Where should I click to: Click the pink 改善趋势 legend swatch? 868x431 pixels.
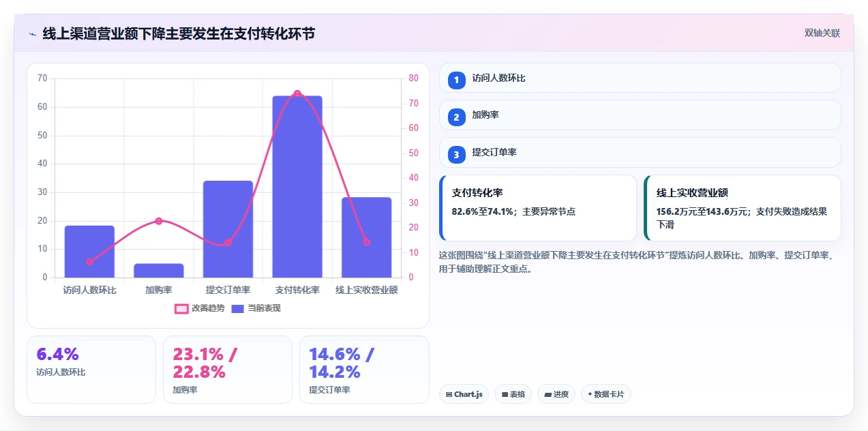[x=181, y=308]
